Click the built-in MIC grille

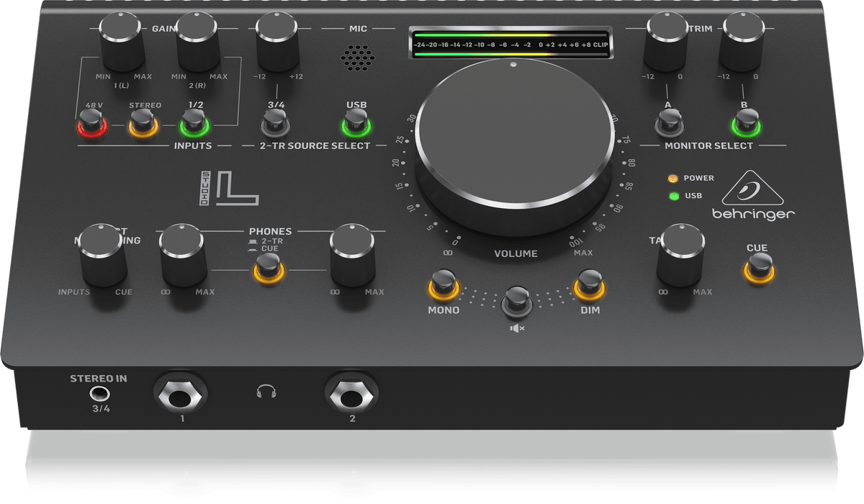point(357,55)
